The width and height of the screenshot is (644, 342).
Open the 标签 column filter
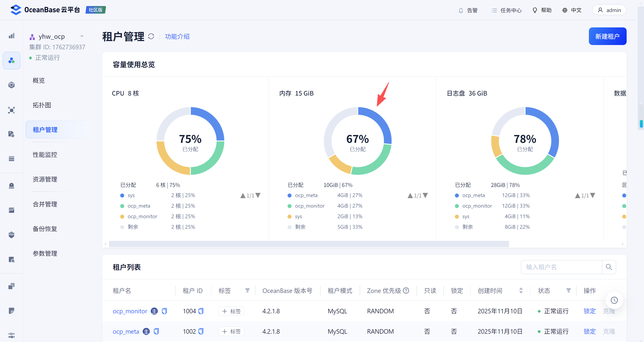247,290
